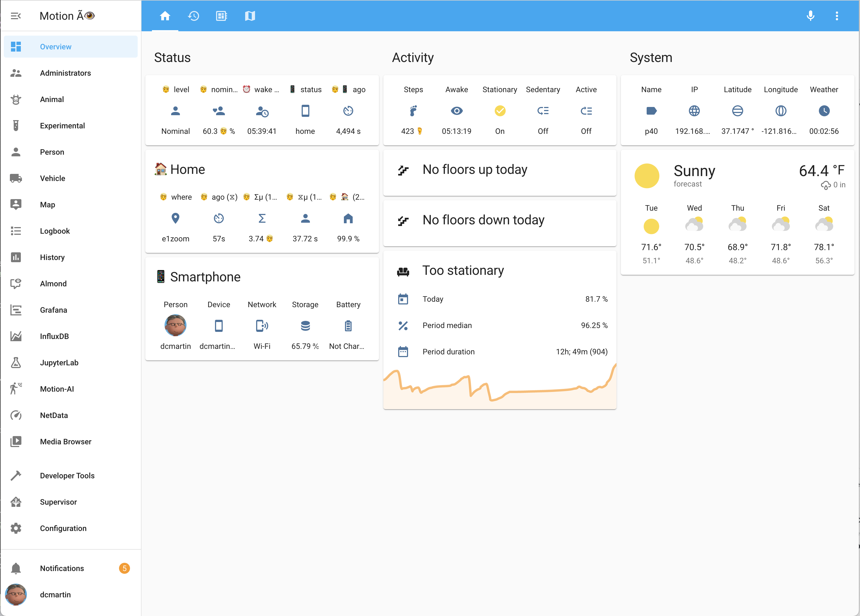Image resolution: width=860 pixels, height=616 pixels.
Task: Click the Storage database icon
Action: (305, 326)
